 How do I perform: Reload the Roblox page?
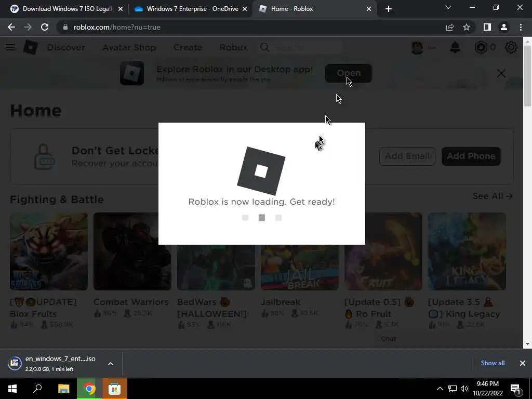45,27
